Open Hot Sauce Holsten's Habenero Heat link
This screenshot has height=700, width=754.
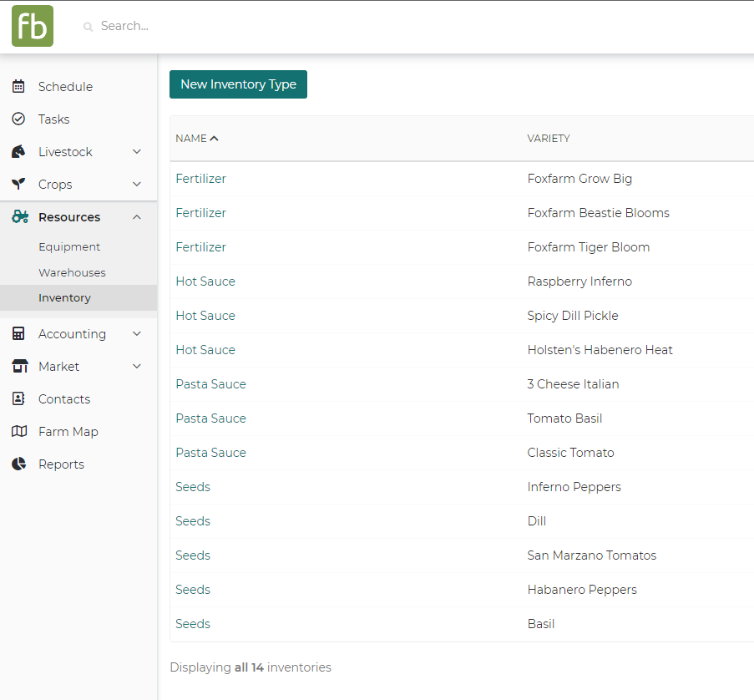point(205,350)
